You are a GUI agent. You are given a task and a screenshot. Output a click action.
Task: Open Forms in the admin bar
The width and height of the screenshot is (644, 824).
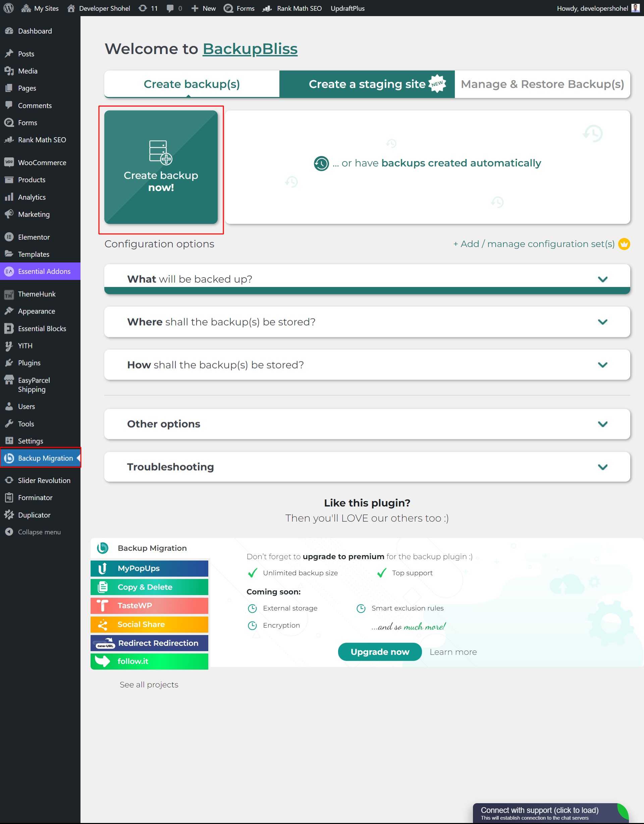(x=239, y=8)
